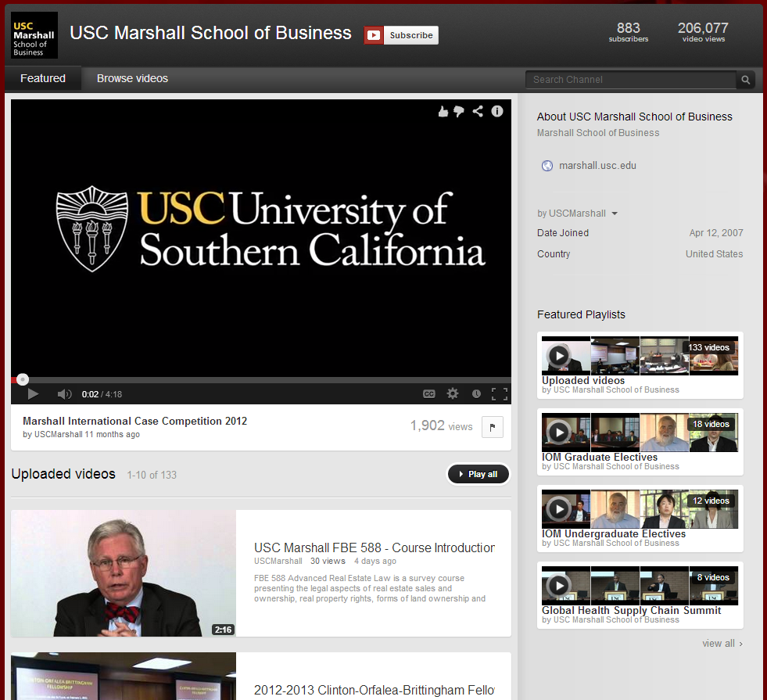767x700 pixels.
Task: Open the share icon on video
Action: (478, 112)
